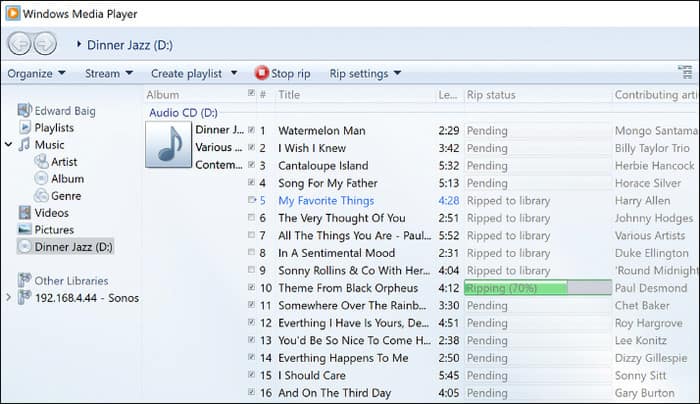Uncheck the Theme From Black Orpheus checkbox
The width and height of the screenshot is (700, 404).
point(251,287)
